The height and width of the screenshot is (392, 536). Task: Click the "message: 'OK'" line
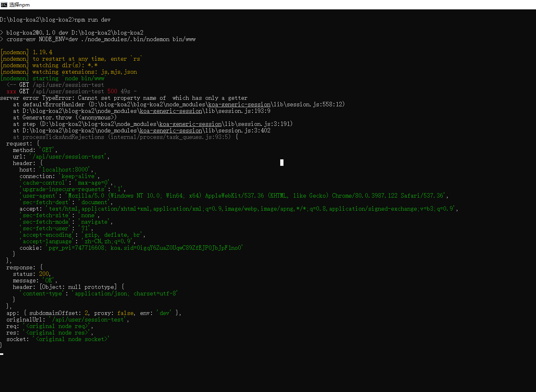click(x=35, y=280)
